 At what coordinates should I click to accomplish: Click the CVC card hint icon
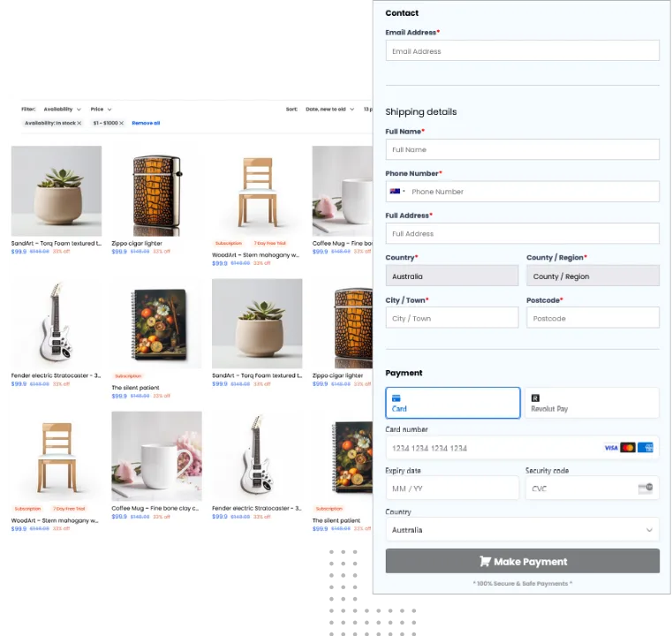point(646,488)
